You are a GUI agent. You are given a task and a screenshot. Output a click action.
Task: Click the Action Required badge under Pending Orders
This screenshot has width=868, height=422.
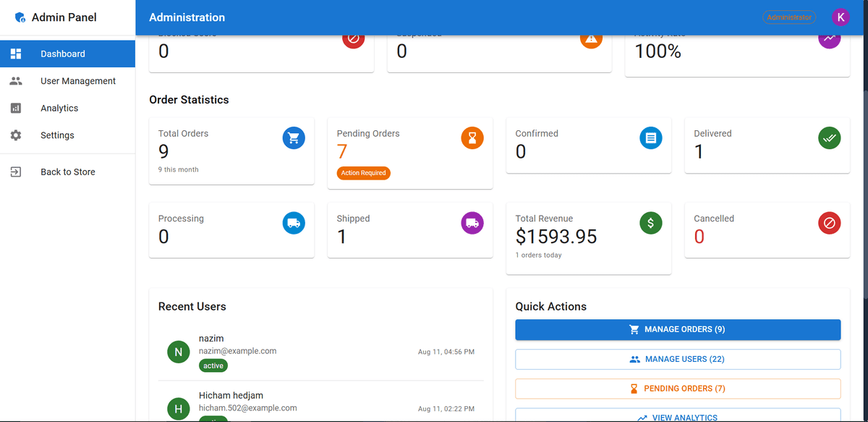click(363, 173)
